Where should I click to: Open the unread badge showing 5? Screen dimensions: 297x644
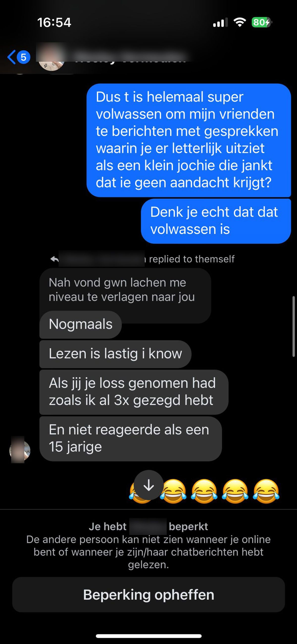click(24, 57)
